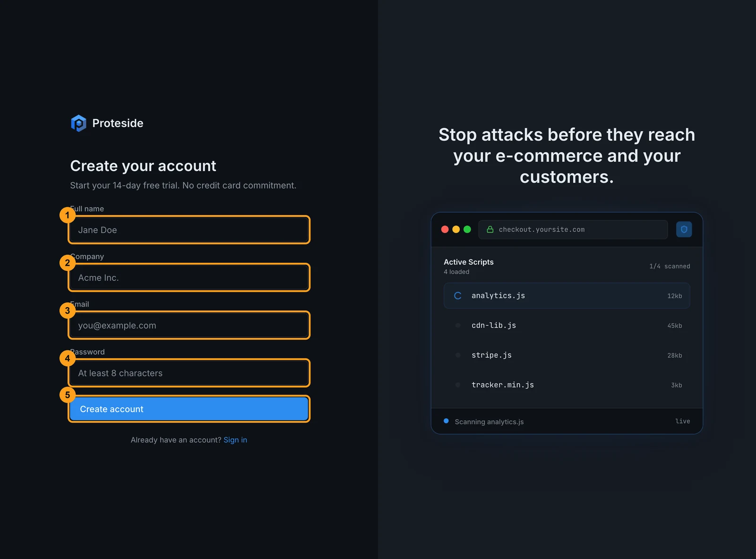Click the gray status dot next to cdn-lib.js
This screenshot has width=756, height=559.
click(457, 326)
